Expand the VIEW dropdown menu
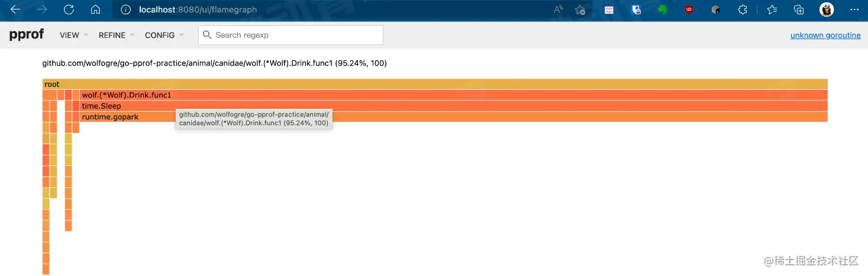Image resolution: width=868 pixels, height=276 pixels. 74,35
